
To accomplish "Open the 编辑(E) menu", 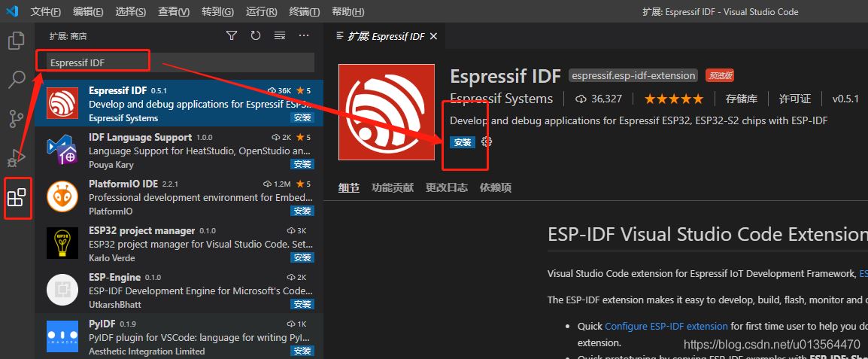I will click(88, 11).
